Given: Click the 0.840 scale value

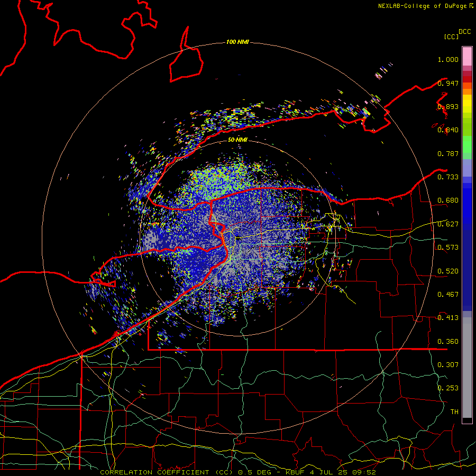Looking at the screenshot, I should coord(448,130).
